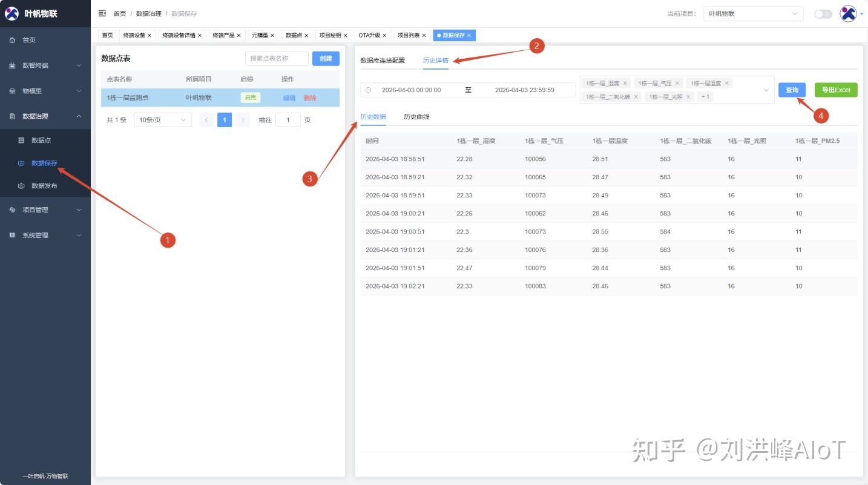Click the home icon beside 首页 in sidebar

click(x=12, y=40)
